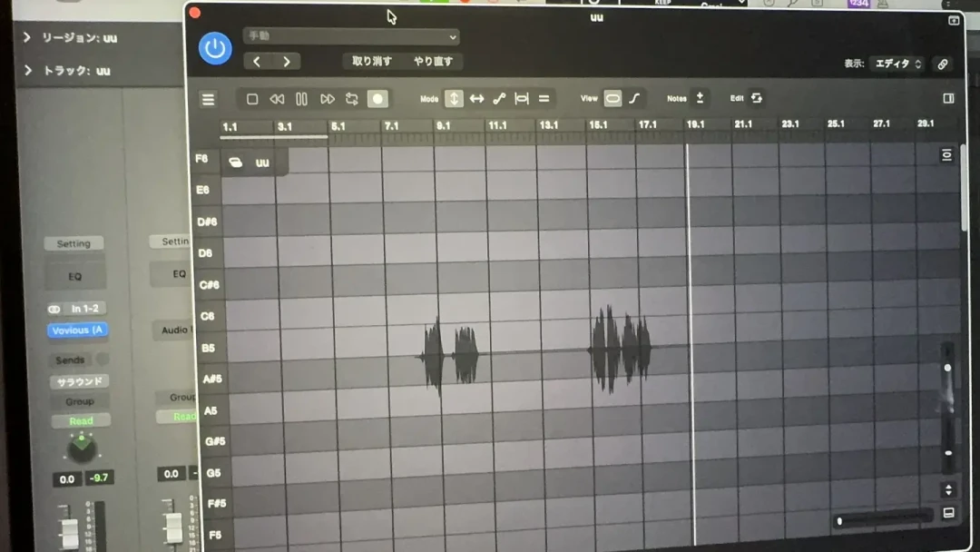
Task: Switch View to note blobs
Action: coord(612,98)
